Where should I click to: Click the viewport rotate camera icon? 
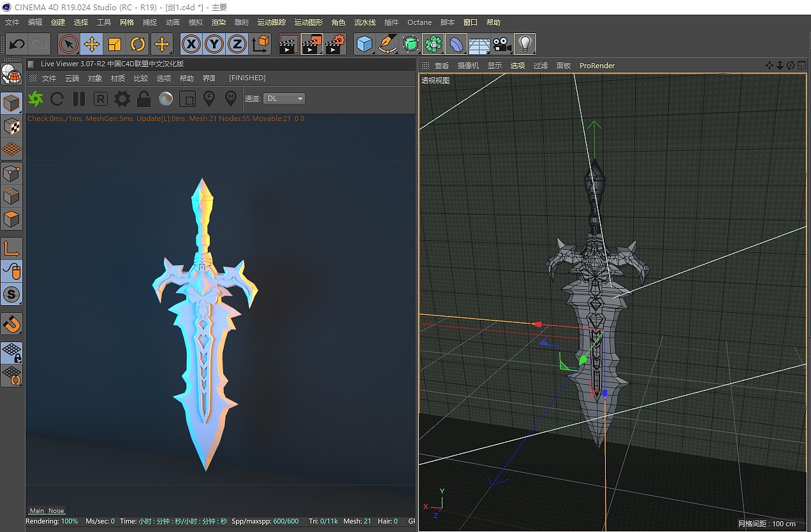[791, 66]
